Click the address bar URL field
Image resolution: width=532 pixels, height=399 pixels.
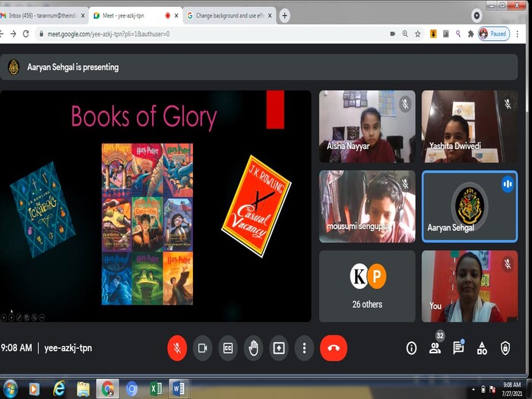pyautogui.click(x=211, y=34)
